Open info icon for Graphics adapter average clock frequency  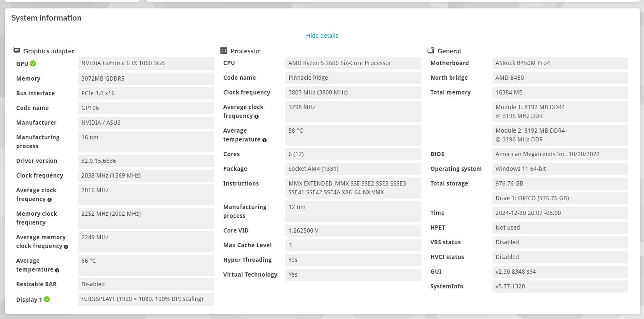50,200
